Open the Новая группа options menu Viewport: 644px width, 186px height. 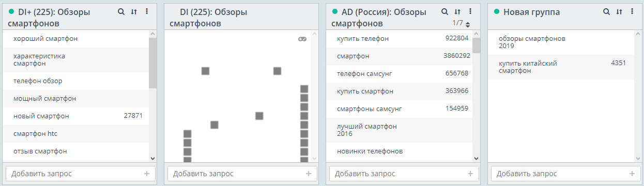point(632,11)
